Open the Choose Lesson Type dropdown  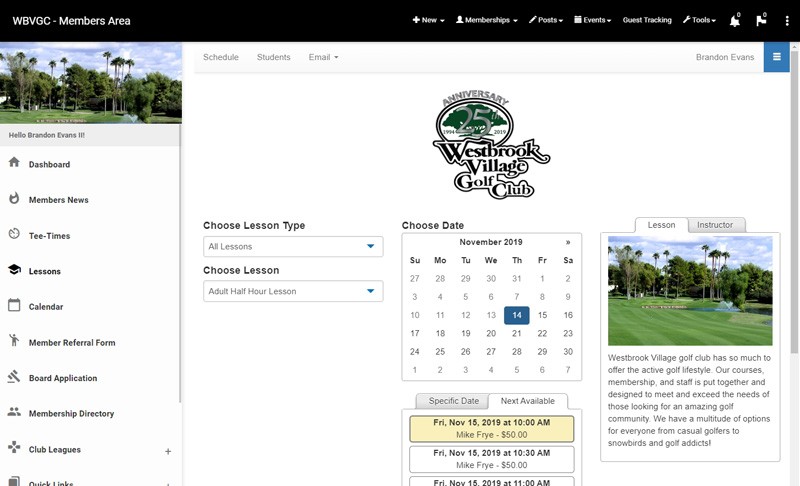(x=292, y=246)
